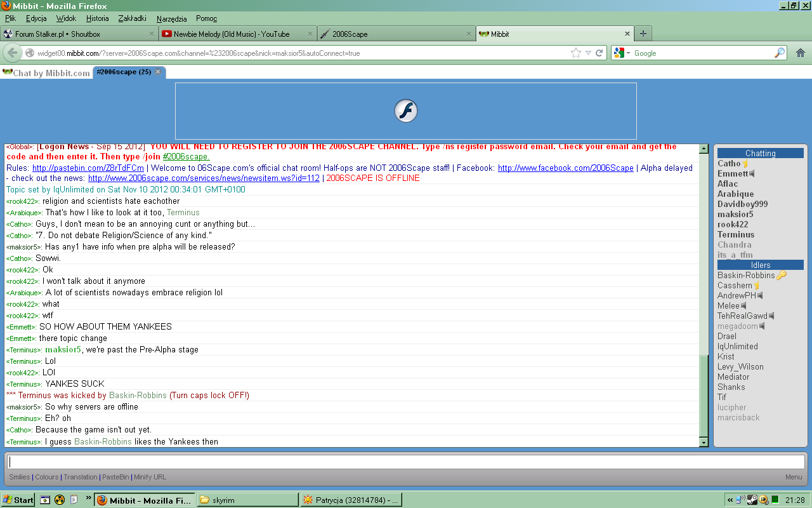
Task: Click the chat message input field
Action: (405, 462)
